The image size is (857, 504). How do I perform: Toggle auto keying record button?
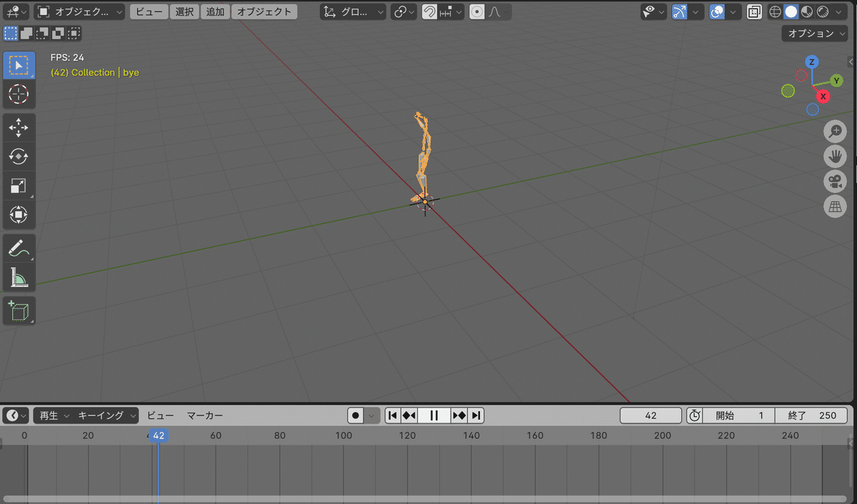(356, 415)
